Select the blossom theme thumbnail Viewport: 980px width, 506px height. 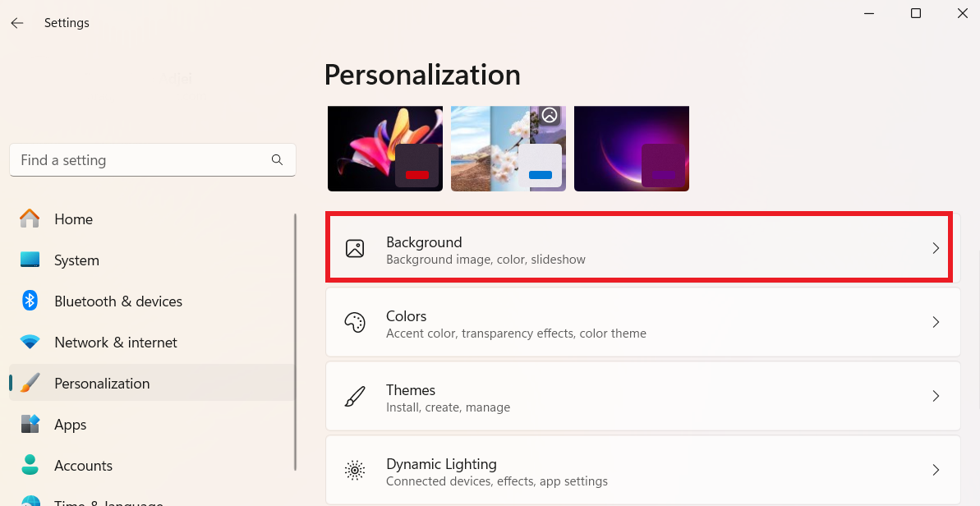click(x=508, y=148)
